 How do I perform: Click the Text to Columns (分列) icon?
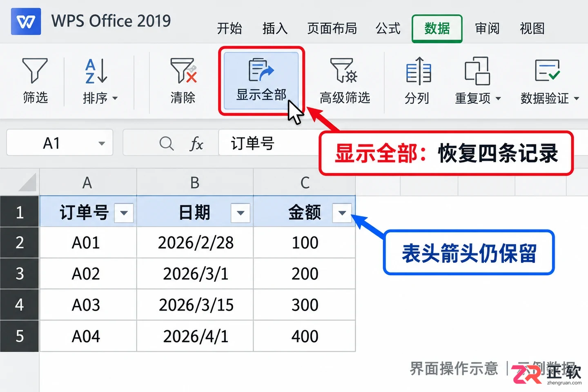pyautogui.click(x=418, y=71)
